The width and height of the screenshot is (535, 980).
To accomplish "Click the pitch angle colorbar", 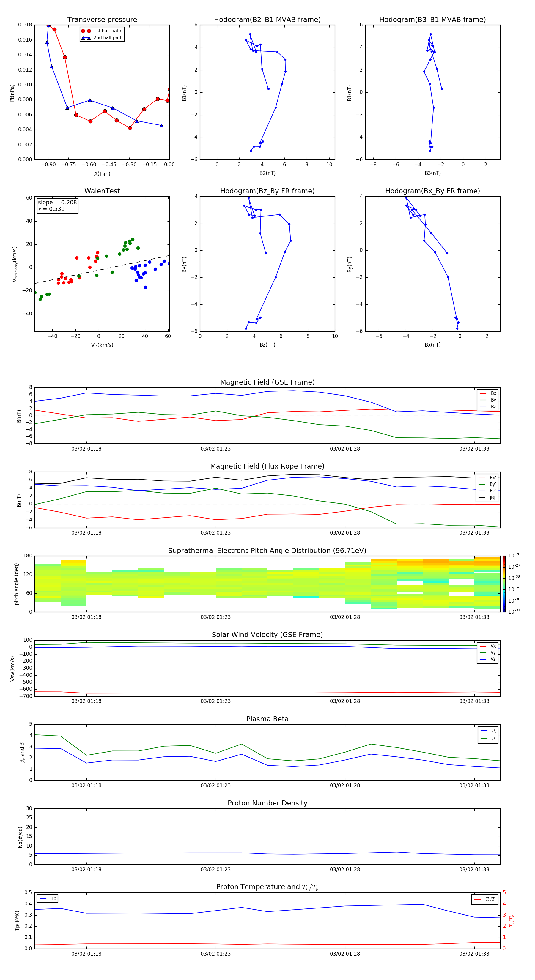I will [x=504, y=584].
